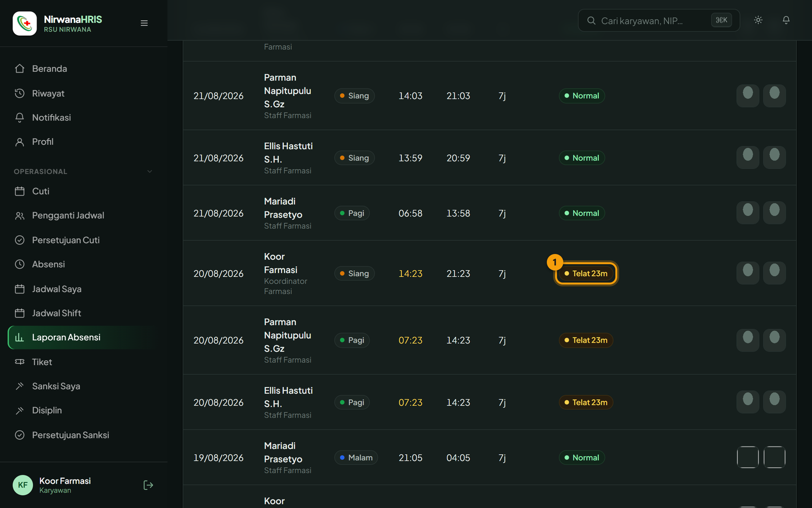This screenshot has height=508, width=812.
Task: Click Telat 23m badge for Ellis Hastuti
Action: pos(586,402)
